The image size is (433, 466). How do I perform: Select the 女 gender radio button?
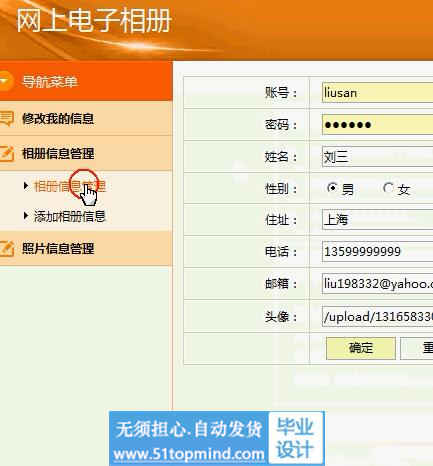pyautogui.click(x=388, y=188)
